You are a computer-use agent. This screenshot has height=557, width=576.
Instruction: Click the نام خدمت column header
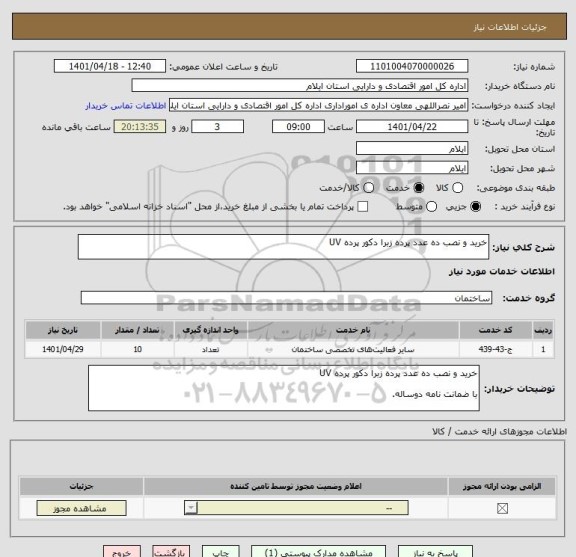[353, 330]
